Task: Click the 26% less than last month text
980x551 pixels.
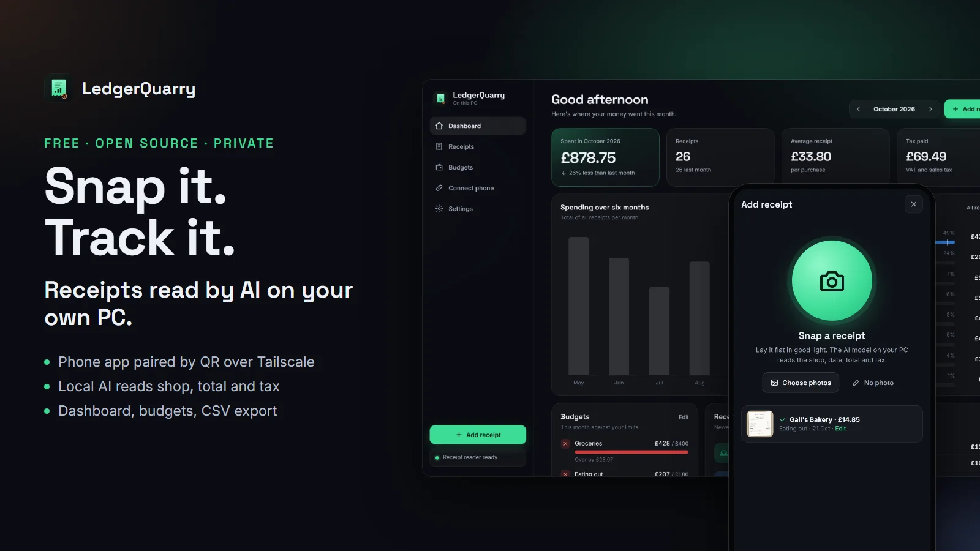Action: (601, 173)
